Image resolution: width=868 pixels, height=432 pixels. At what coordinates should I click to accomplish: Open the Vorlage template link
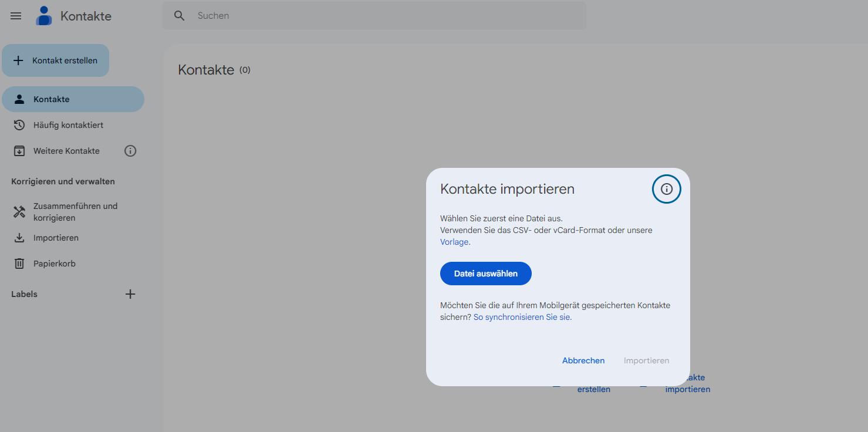pos(454,242)
